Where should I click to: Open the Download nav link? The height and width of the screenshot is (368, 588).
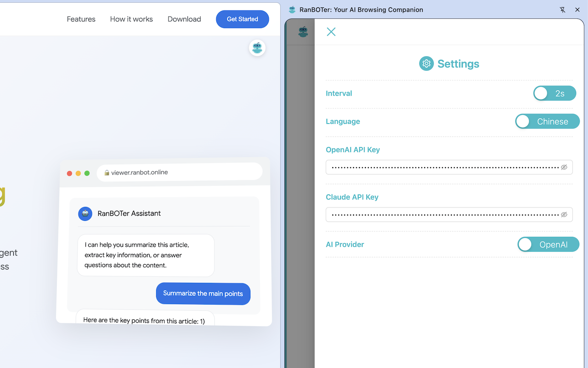tap(184, 19)
